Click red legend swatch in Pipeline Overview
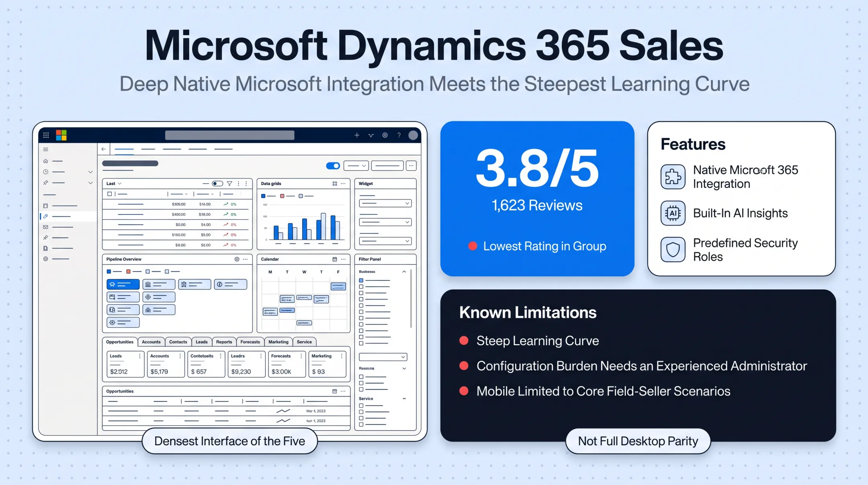This screenshot has height=485, width=868. pos(128,271)
